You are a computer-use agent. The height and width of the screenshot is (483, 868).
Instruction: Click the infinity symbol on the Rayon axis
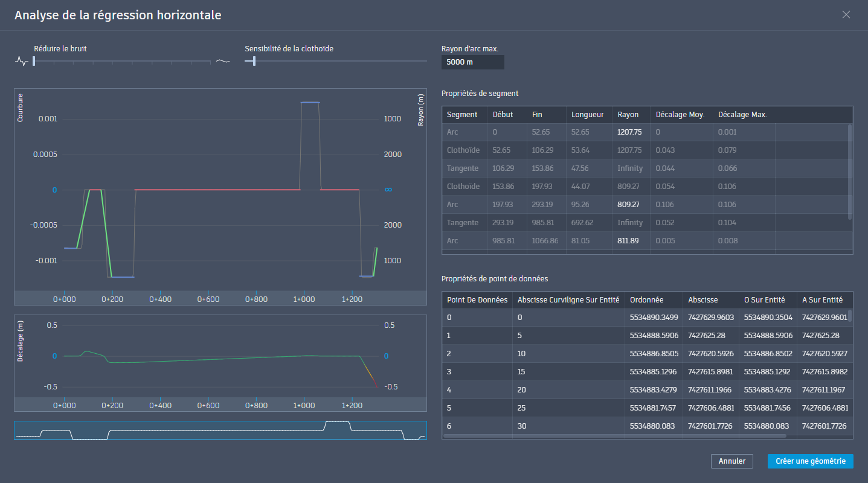pos(388,190)
